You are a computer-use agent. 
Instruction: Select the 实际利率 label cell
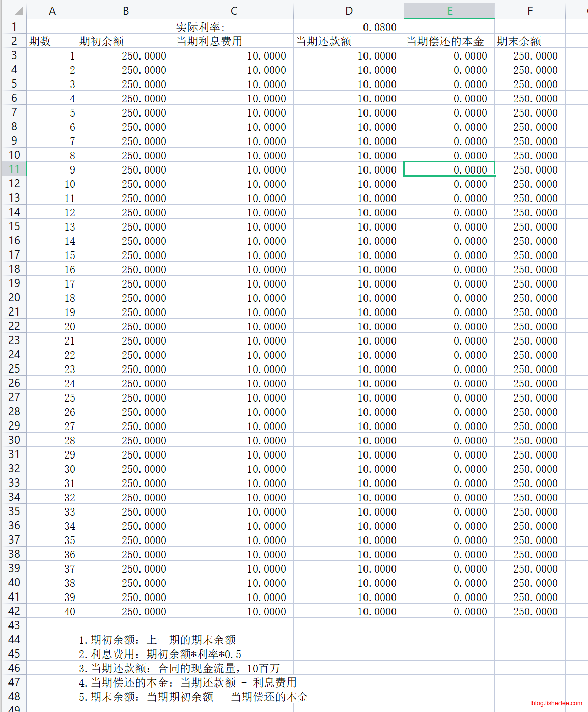coord(234,27)
